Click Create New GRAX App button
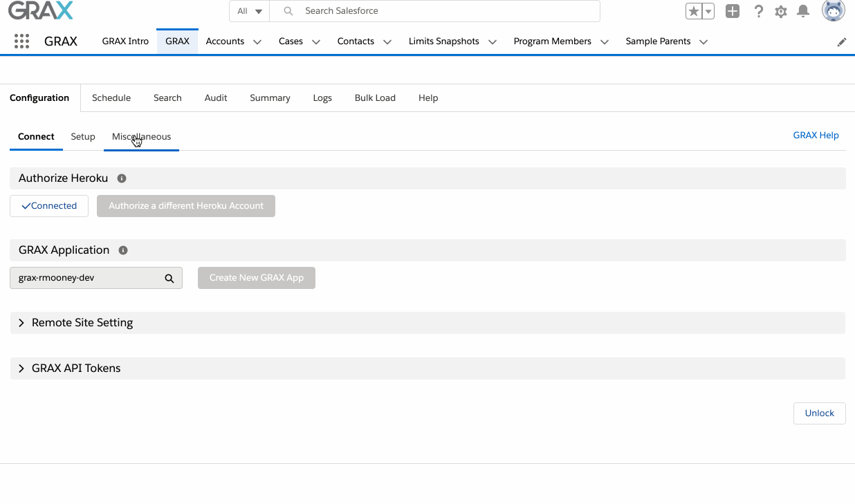This screenshot has width=855, height=504. click(257, 278)
